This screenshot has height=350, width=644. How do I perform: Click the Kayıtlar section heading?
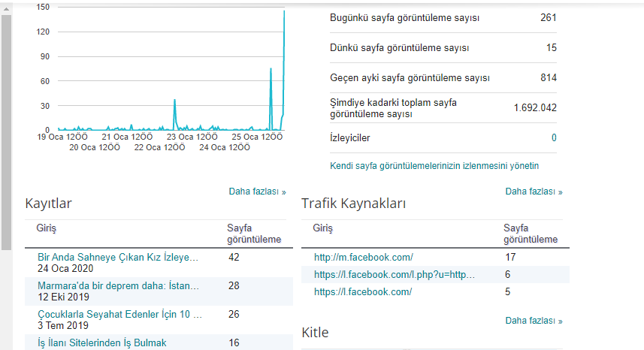[48, 204]
